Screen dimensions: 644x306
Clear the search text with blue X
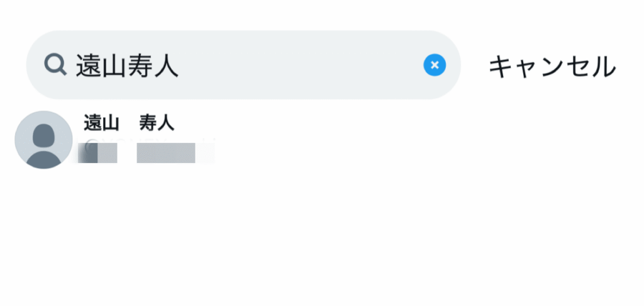[x=435, y=65]
